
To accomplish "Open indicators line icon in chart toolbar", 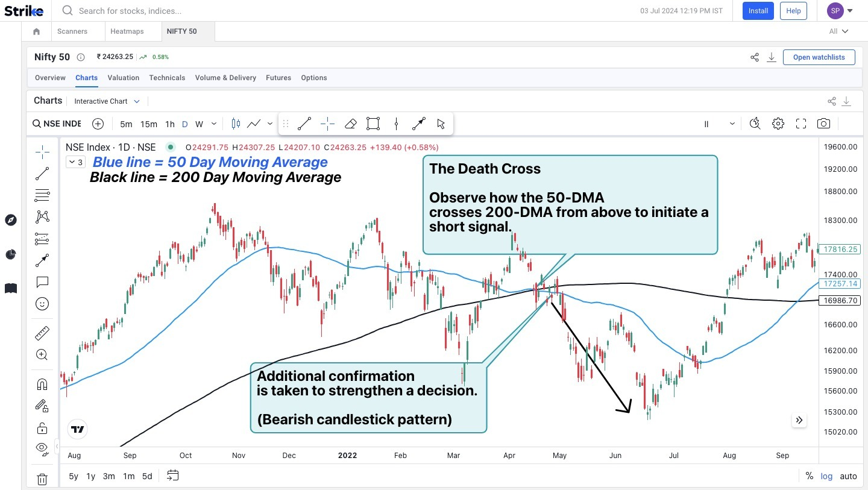I will [x=254, y=124].
